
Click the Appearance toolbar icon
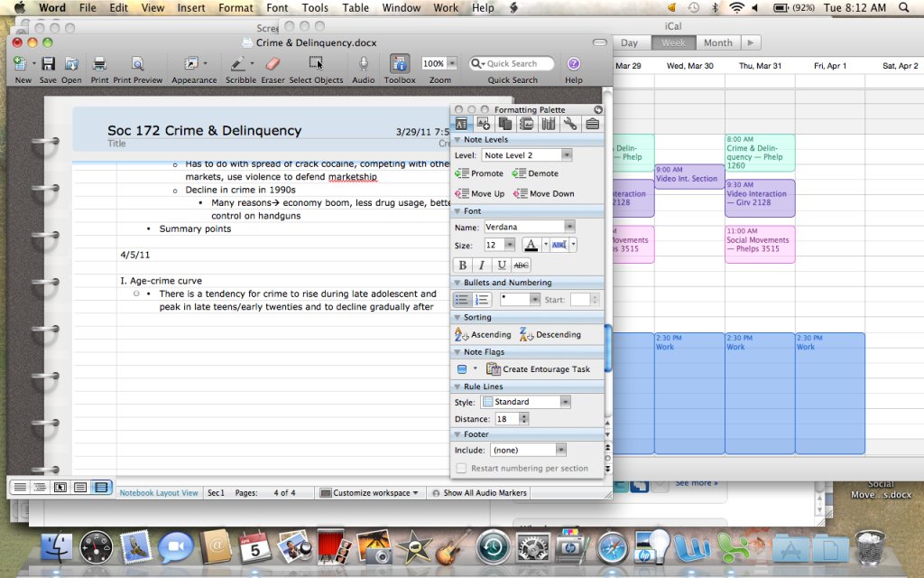click(x=191, y=64)
